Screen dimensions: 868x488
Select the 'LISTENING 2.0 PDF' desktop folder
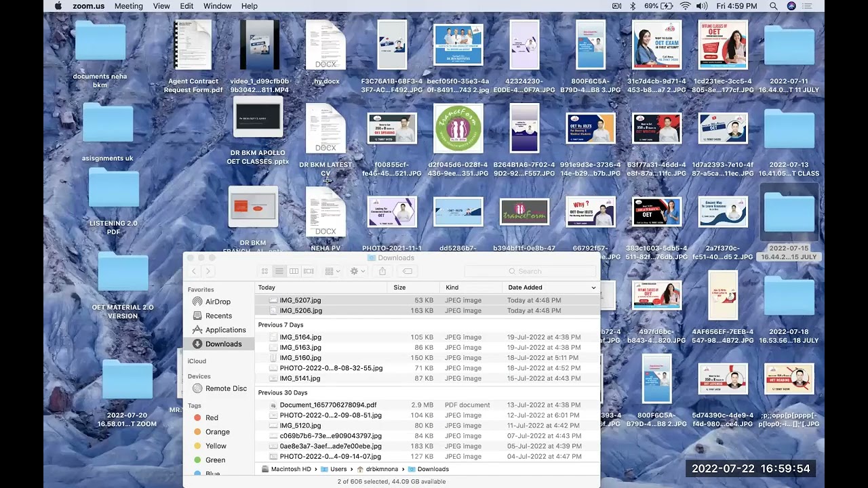coord(113,203)
